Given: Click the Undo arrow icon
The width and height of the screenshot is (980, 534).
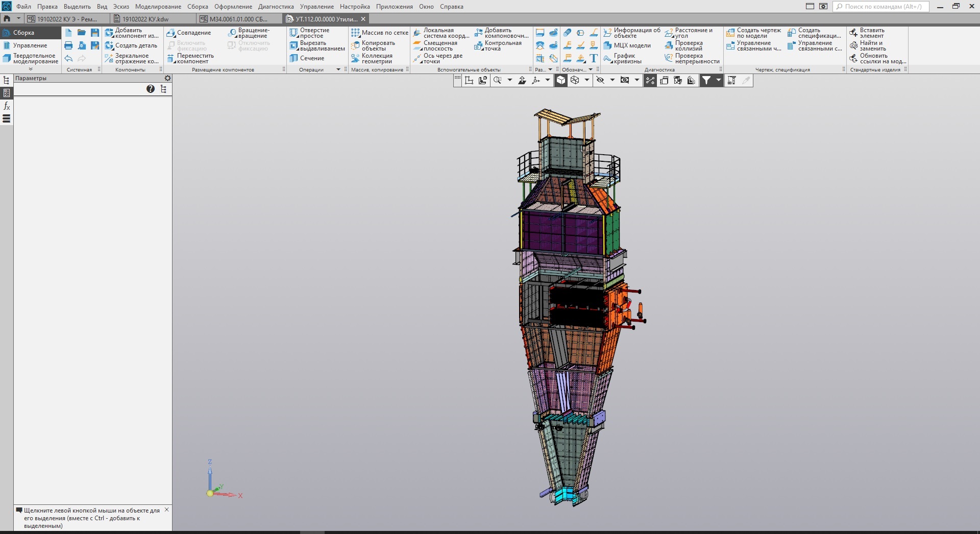Looking at the screenshot, I should pos(68,59).
